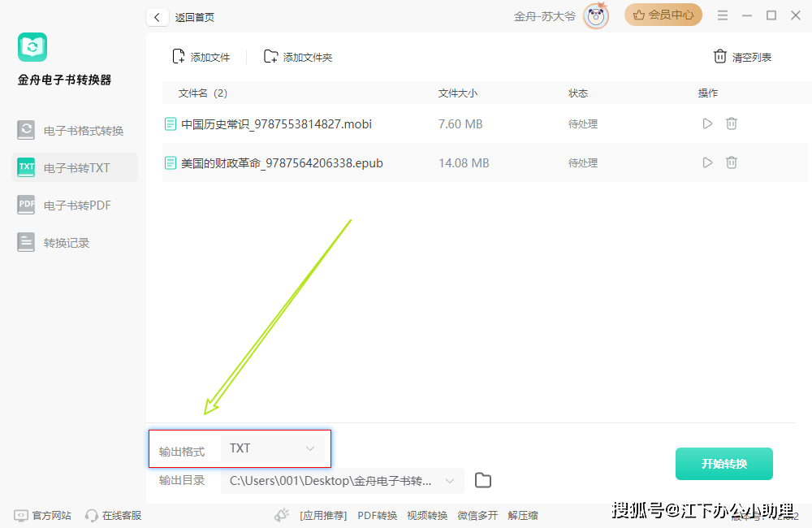Minimize the converter window

pyautogui.click(x=747, y=15)
